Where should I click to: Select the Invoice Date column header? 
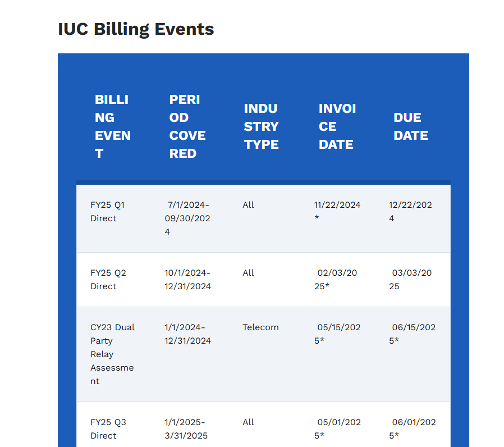pyautogui.click(x=337, y=126)
